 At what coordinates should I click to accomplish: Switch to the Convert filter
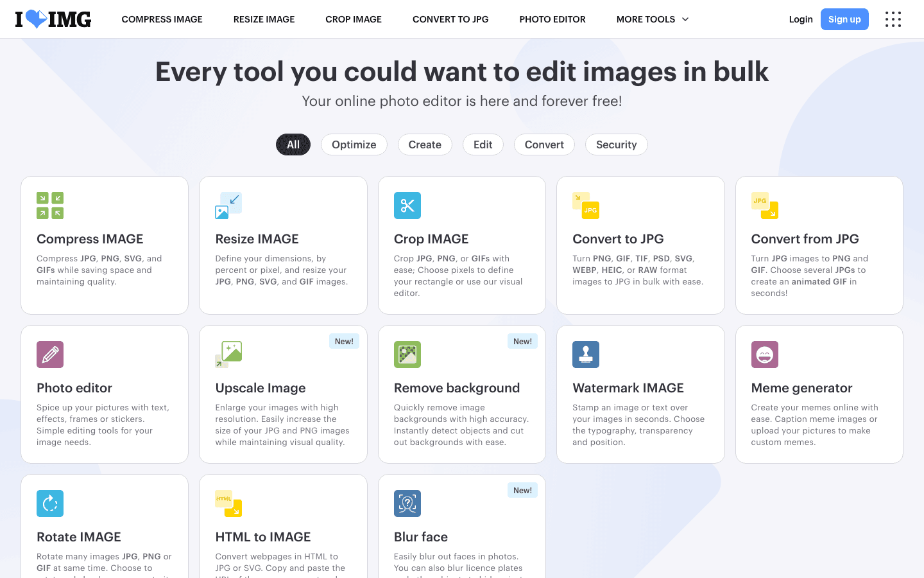click(544, 144)
